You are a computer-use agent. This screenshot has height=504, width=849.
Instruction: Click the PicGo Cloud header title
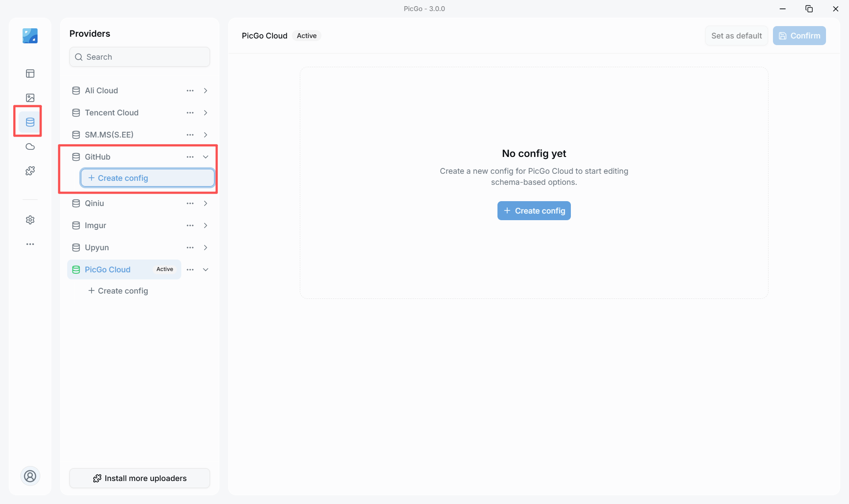[x=264, y=36]
